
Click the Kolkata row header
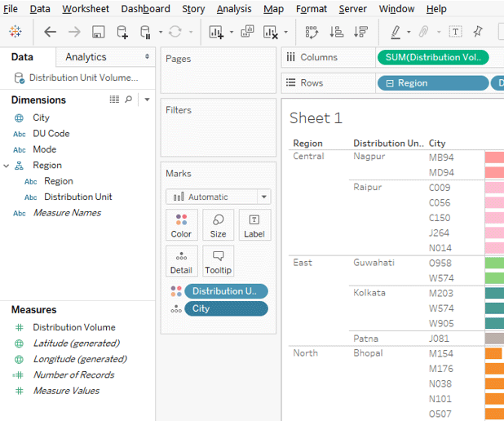(369, 293)
